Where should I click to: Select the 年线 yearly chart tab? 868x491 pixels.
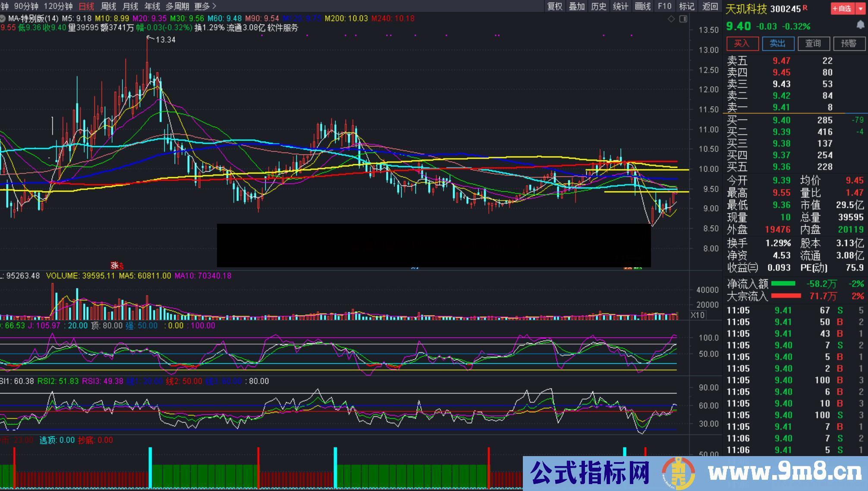[x=152, y=6]
